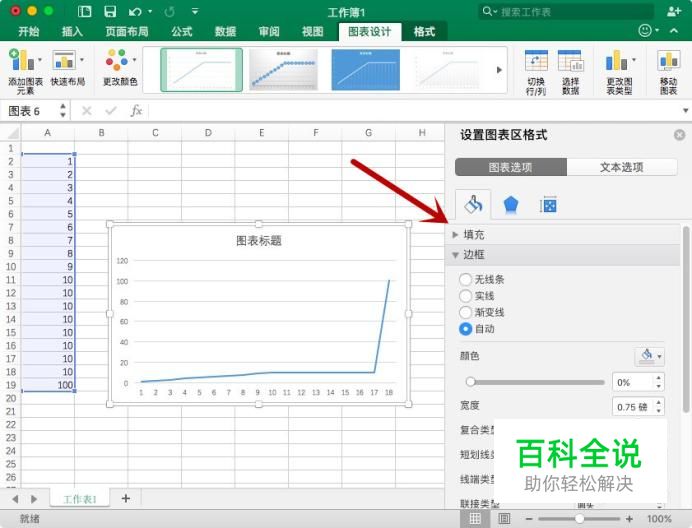Click the Add Chart Element icon
The height and width of the screenshot is (528, 692).
coord(21,60)
